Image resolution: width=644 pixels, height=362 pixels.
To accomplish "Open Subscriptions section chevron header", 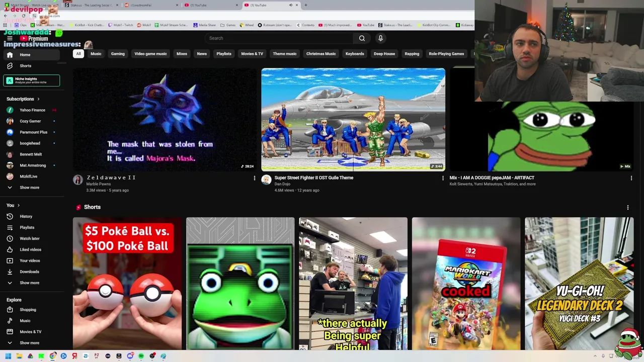I will coord(23,99).
